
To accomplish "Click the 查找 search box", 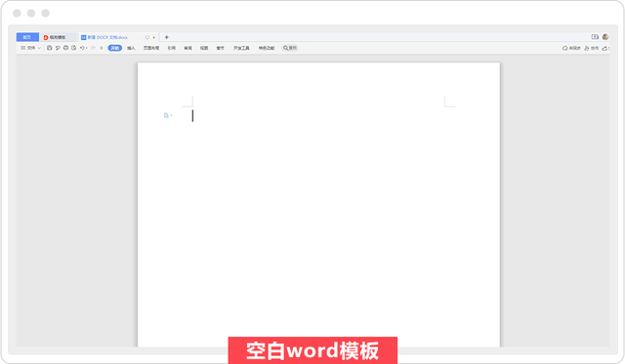I will click(290, 48).
